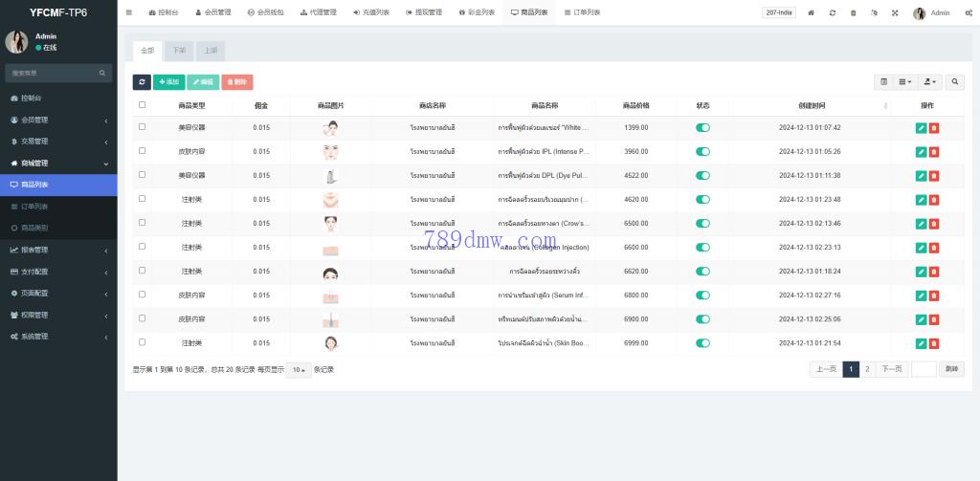
Task: Go to page 2 of the table
Action: coord(867,369)
